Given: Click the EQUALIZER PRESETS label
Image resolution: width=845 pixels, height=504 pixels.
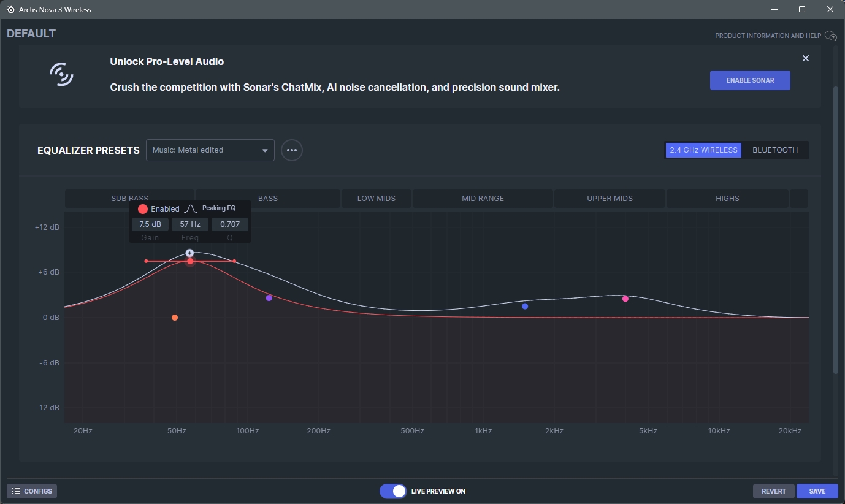Looking at the screenshot, I should pos(88,150).
